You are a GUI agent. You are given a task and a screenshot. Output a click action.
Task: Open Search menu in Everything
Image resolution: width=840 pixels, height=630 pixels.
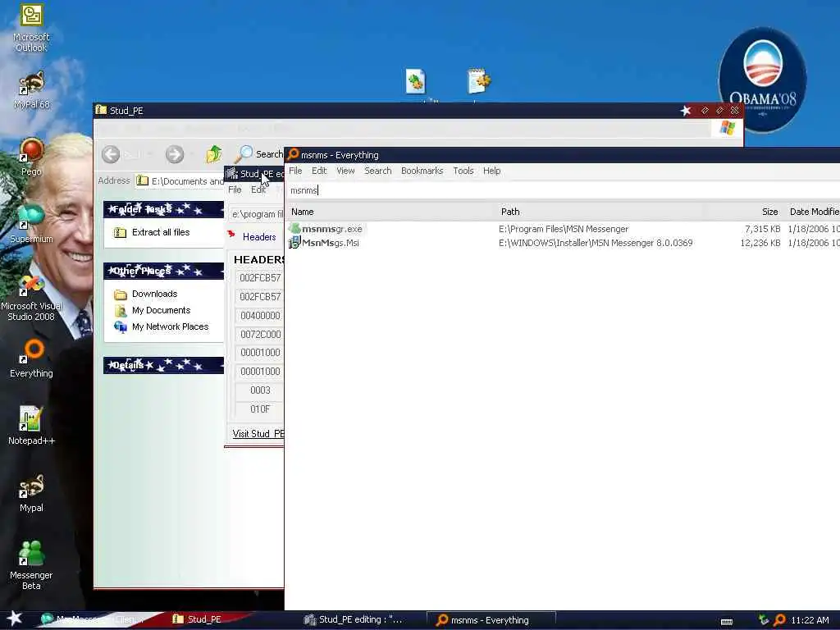tap(377, 171)
